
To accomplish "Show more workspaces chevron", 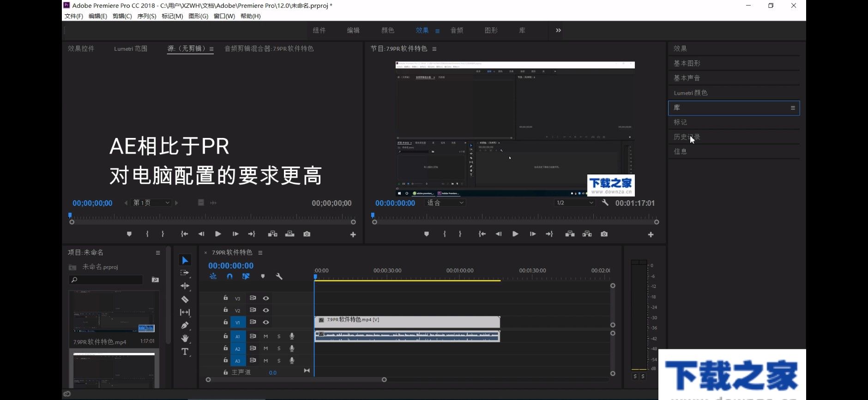I will (x=558, y=30).
